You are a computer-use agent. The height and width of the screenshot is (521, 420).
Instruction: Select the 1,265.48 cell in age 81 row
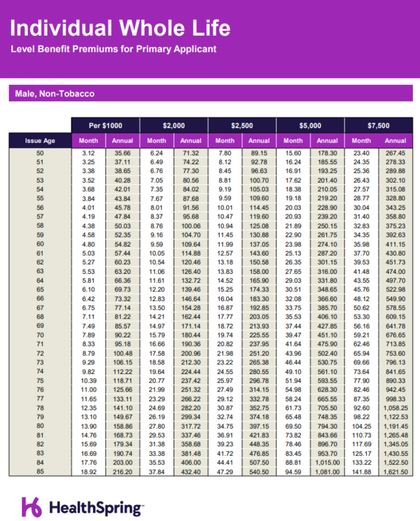point(395,436)
